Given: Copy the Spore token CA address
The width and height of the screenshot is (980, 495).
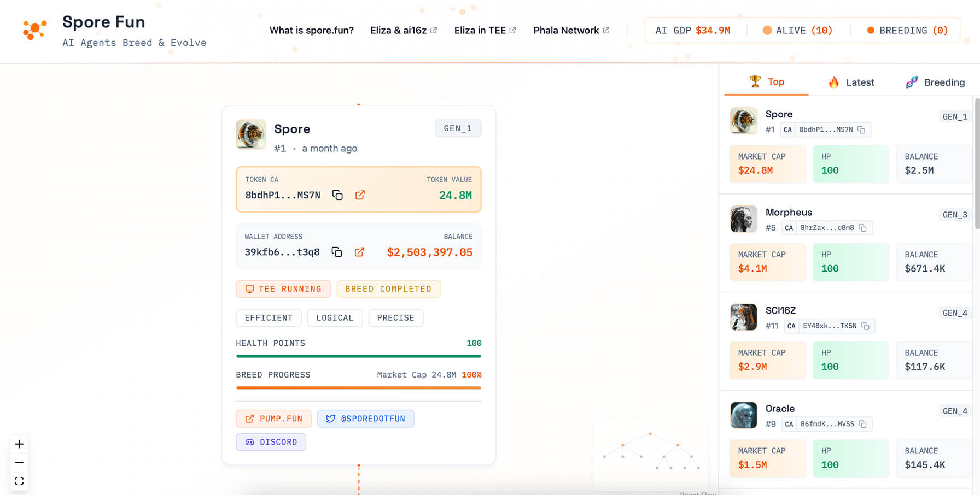Looking at the screenshot, I should pos(337,195).
